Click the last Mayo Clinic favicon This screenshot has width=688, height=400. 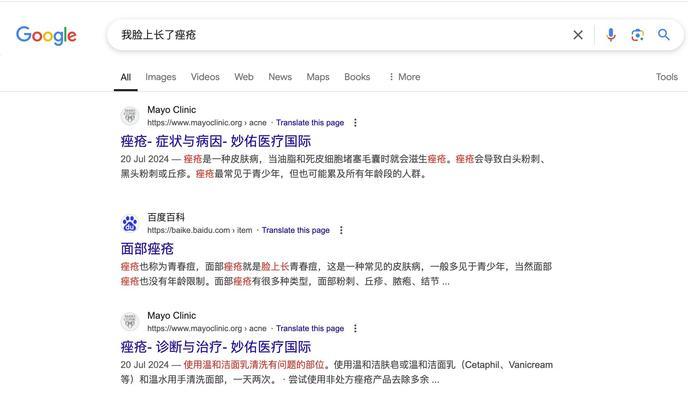[130, 321]
